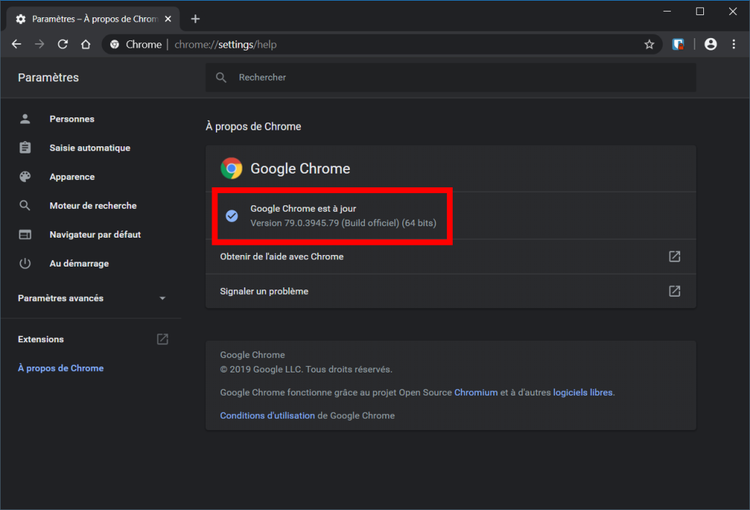
Task: Select Saisie automatique in sidebar
Action: [89, 148]
